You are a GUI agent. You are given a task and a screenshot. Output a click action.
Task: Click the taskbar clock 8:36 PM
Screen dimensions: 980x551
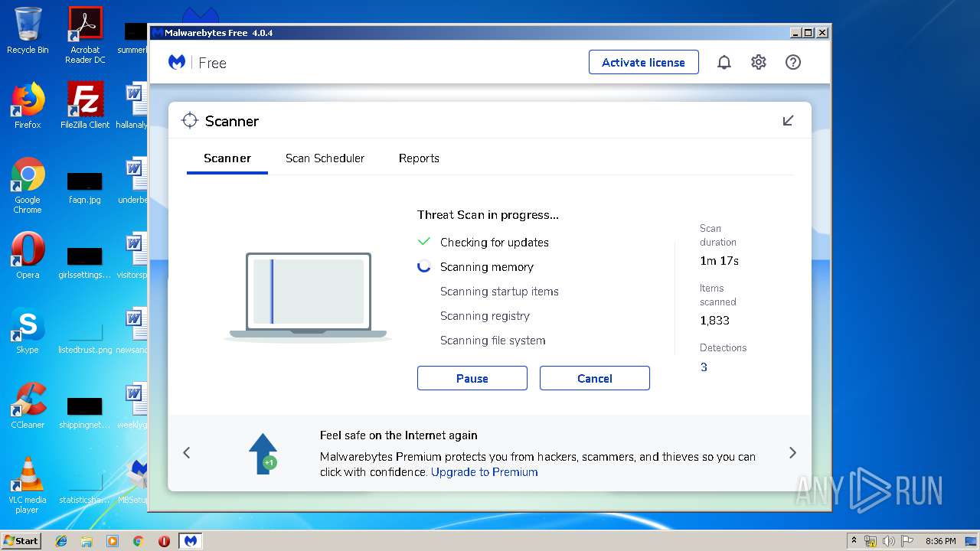click(x=941, y=541)
